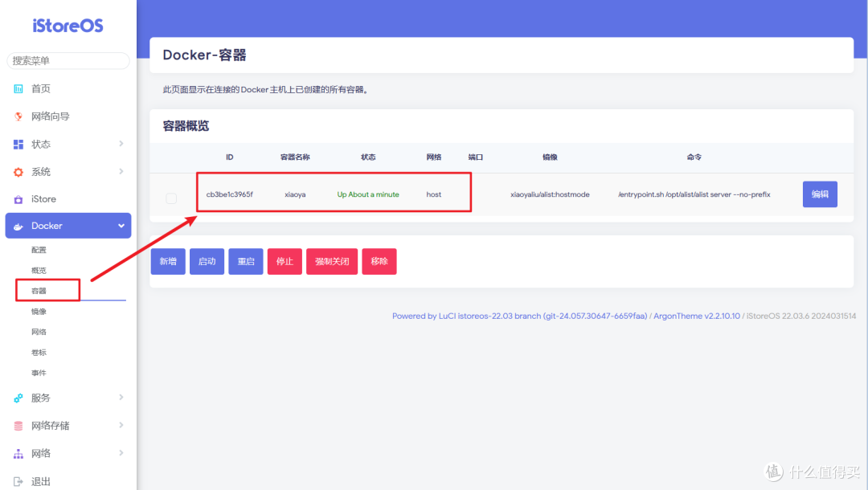Expand the 网络 menu chevron
Image resolution: width=868 pixels, height=490 pixels.
click(121, 453)
